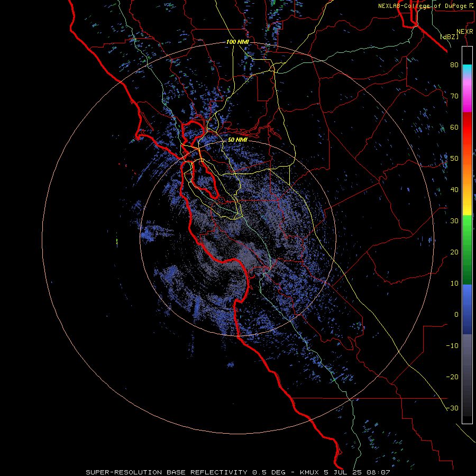Click the cyan band atop the color bar
Image resolution: width=476 pixels, height=476 pixels.
467,68
